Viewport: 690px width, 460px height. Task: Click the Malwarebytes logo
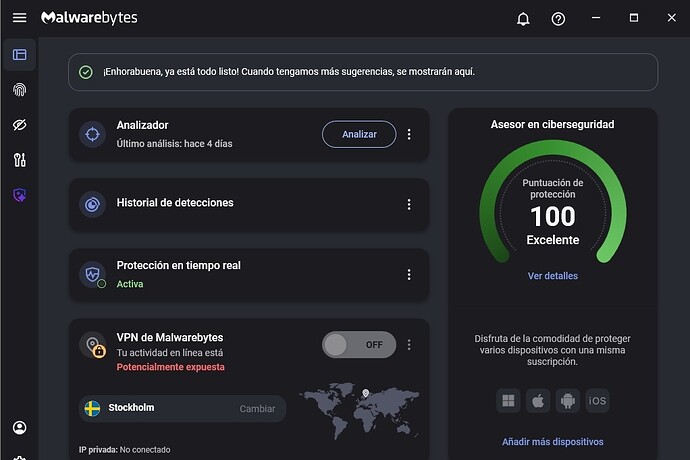pos(89,18)
